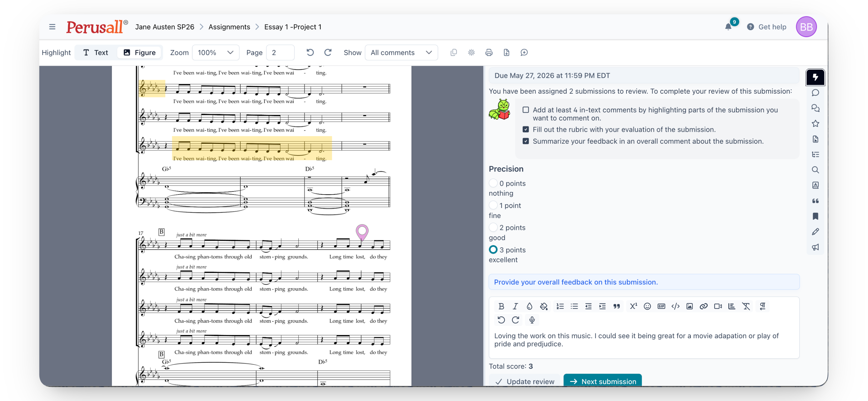This screenshot has width=868, height=401.
Task: Insert a video in feedback editor
Action: tap(718, 306)
